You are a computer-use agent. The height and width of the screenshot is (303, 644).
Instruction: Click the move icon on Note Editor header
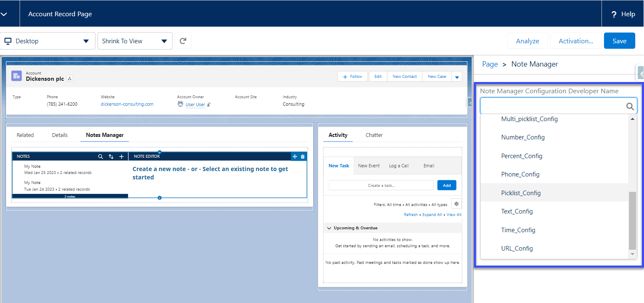[295, 156]
